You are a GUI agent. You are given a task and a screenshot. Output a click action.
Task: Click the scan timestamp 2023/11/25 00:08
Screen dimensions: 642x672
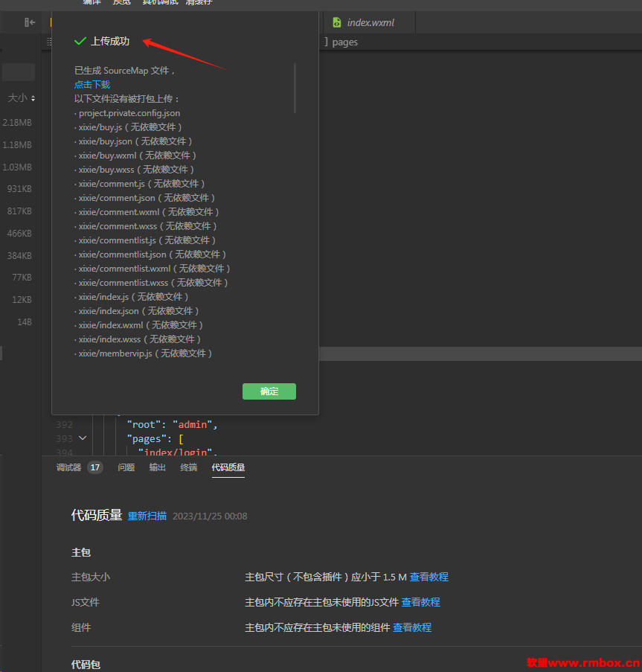coord(210,516)
